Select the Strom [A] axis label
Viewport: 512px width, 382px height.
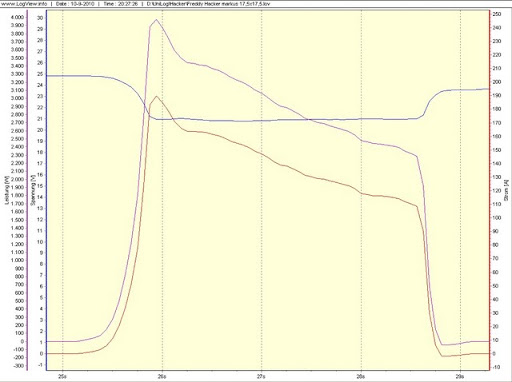coord(506,190)
